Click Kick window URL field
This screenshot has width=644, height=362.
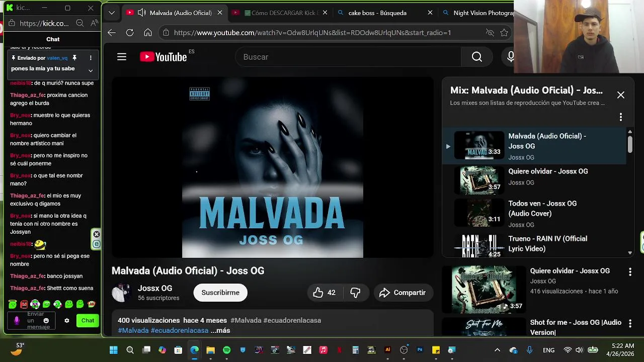(44, 23)
